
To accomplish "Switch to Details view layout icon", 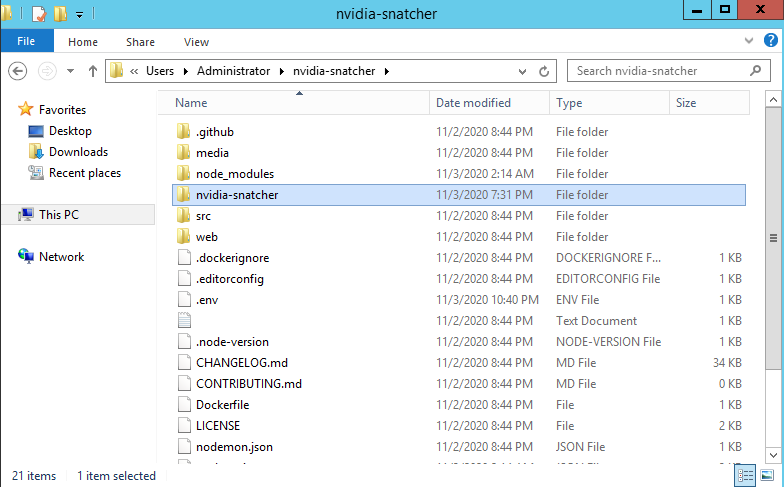I will pos(746,475).
